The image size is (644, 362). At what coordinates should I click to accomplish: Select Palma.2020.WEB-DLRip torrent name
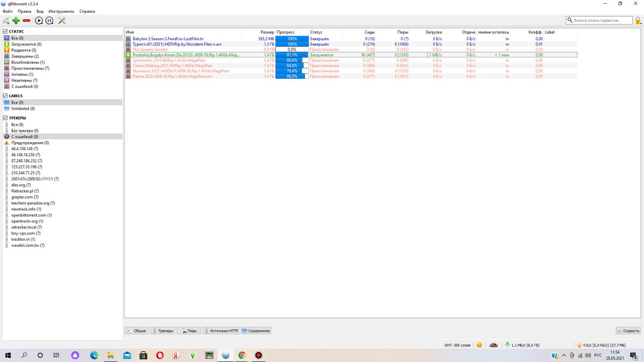(172, 76)
